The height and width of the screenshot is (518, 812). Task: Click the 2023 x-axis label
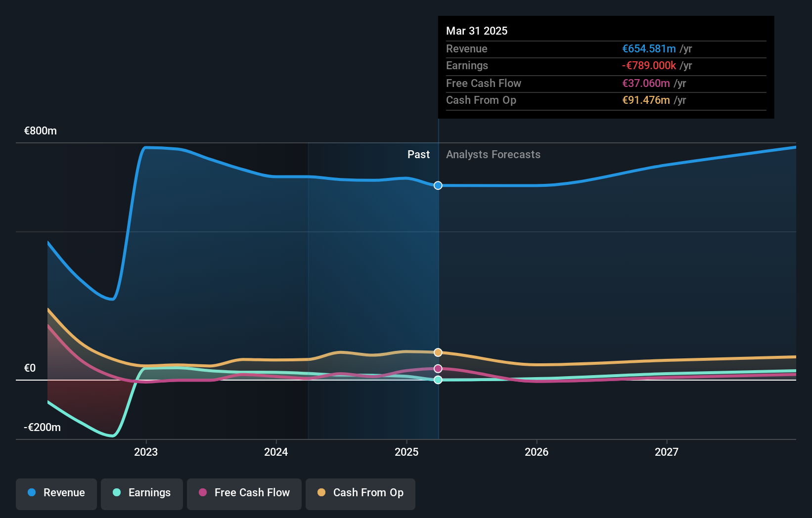[x=146, y=452]
